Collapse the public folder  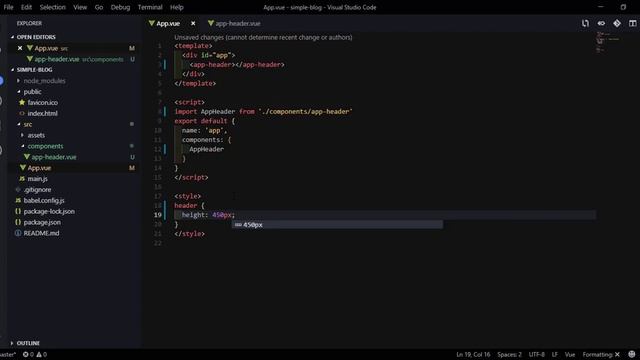[x=32, y=92]
